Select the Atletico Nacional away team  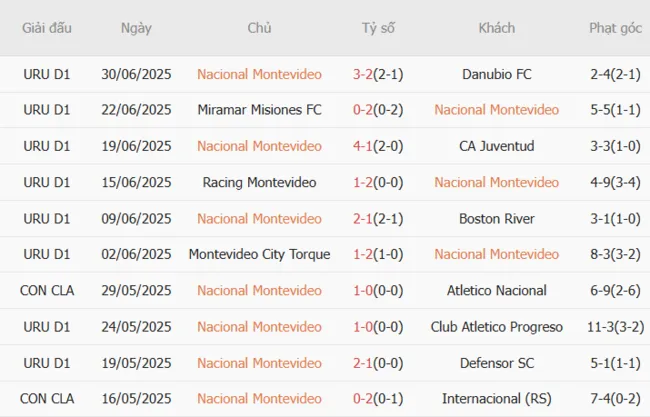point(496,290)
